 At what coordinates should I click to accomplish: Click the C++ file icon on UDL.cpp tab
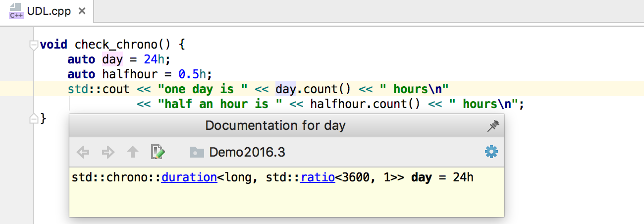point(16,11)
